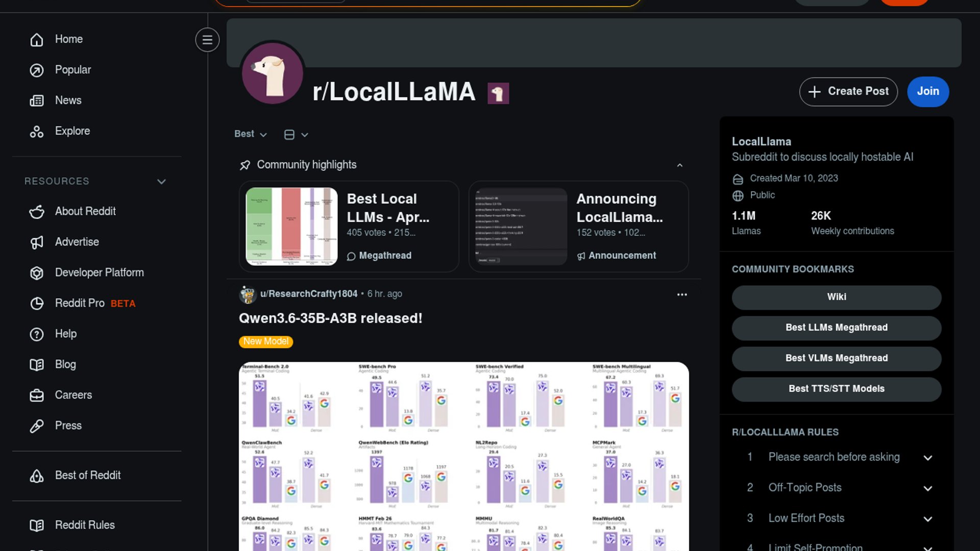980x551 pixels.
Task: Open the Best sort dropdown
Action: (251, 134)
